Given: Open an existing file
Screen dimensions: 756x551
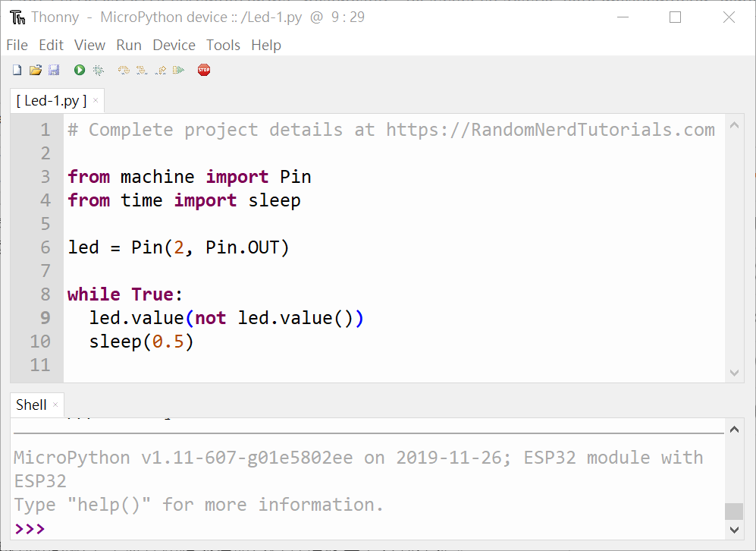Looking at the screenshot, I should (35, 69).
